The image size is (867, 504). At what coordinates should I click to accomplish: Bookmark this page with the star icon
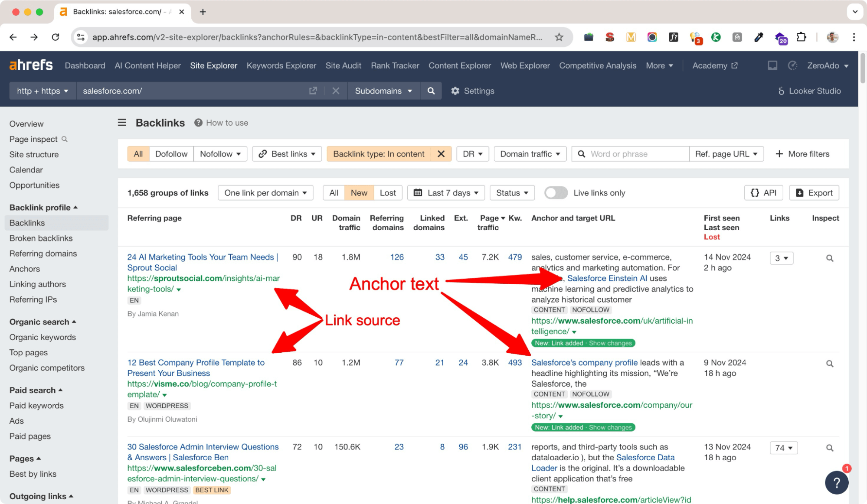coord(559,37)
